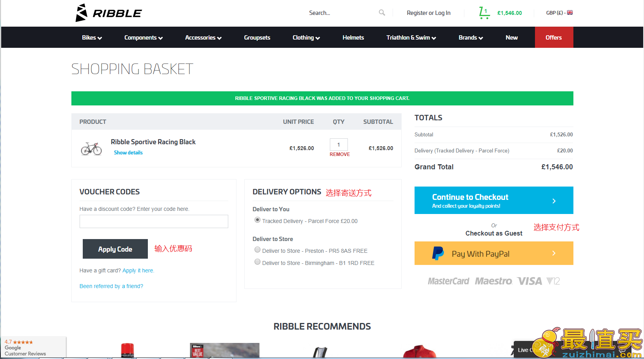This screenshot has width=644, height=359.
Task: Click the green added-to-cart notification banner
Action: 322,98
